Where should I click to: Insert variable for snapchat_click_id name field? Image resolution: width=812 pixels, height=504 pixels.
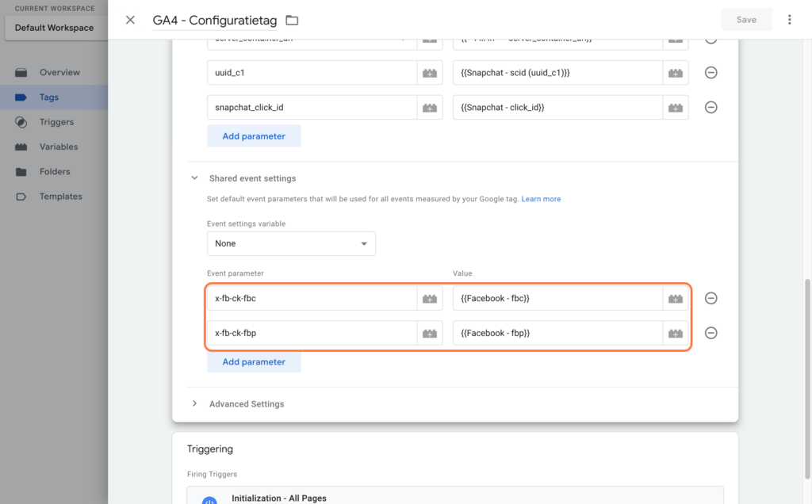point(430,108)
